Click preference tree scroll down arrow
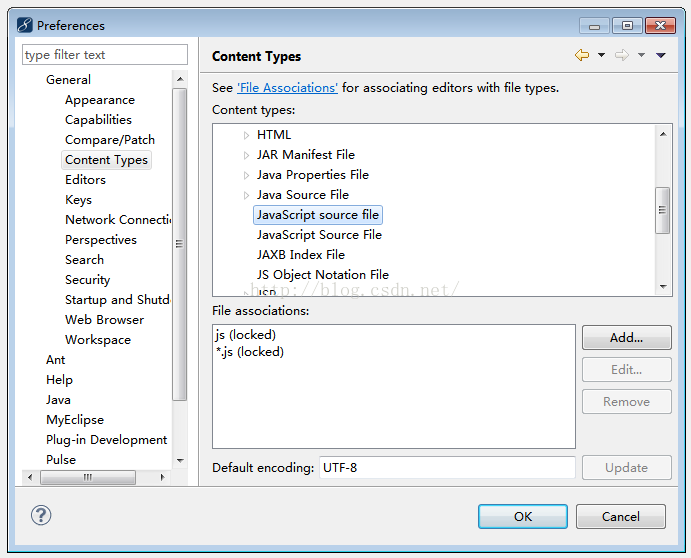 [x=180, y=461]
